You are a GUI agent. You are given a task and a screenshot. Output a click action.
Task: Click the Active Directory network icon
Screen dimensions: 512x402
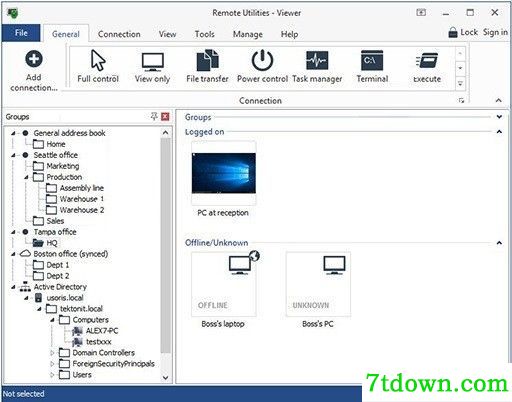click(25, 287)
